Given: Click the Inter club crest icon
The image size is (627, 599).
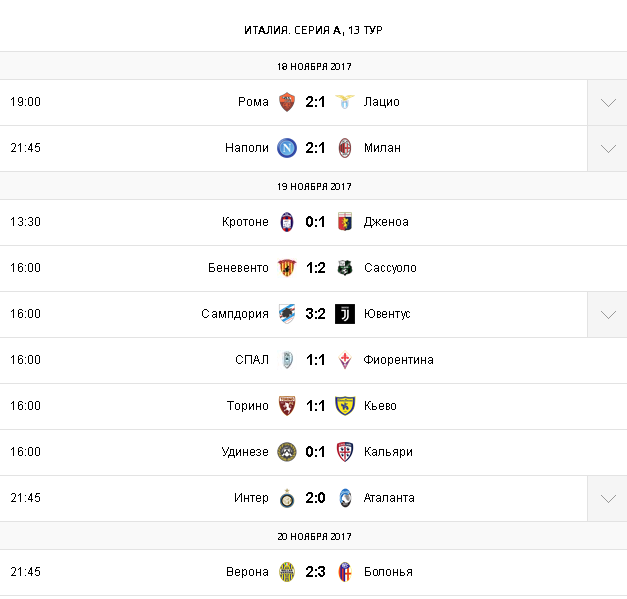Looking at the screenshot, I should pyautogui.click(x=287, y=498).
